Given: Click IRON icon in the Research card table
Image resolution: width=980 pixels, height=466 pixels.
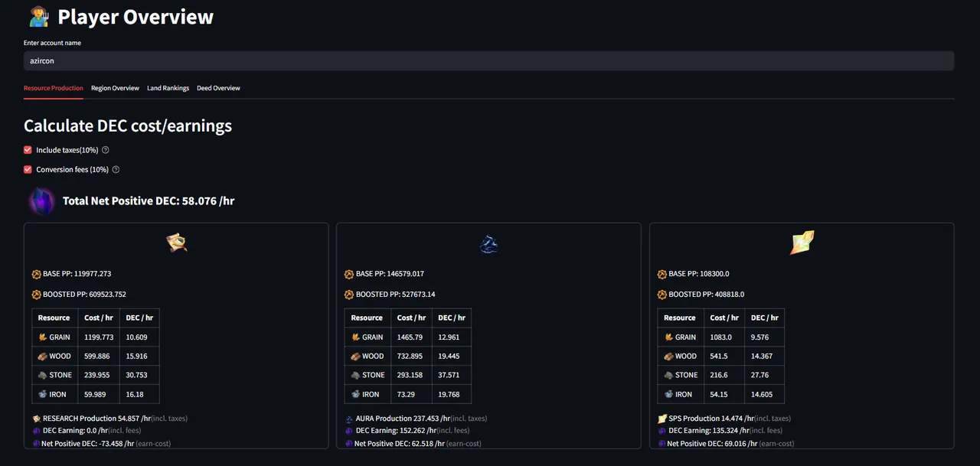Looking at the screenshot, I should pyautogui.click(x=42, y=394).
